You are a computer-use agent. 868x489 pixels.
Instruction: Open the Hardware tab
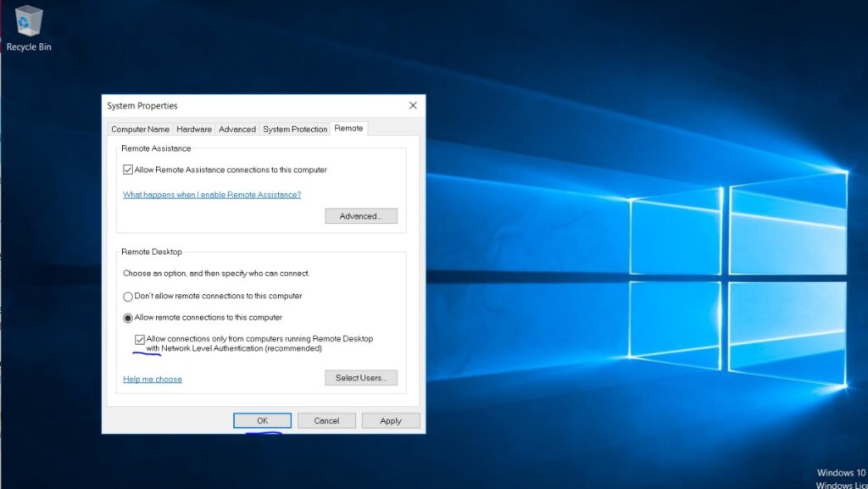click(194, 129)
